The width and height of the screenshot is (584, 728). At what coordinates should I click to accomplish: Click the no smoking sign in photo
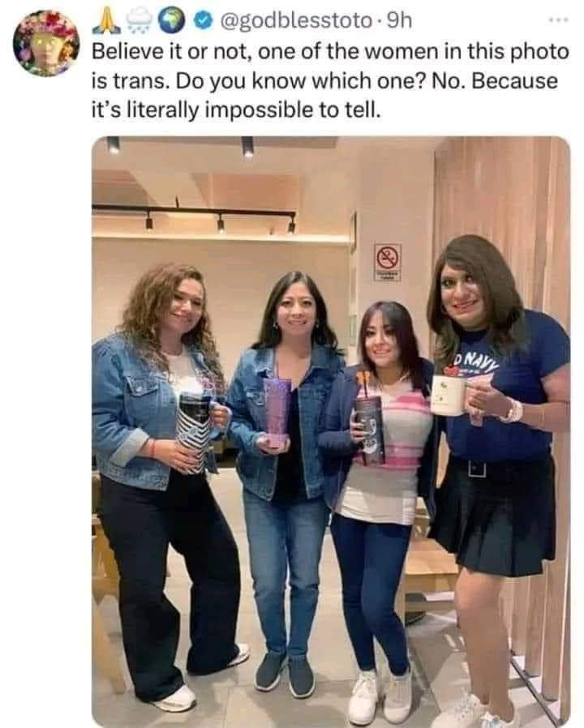(x=388, y=259)
